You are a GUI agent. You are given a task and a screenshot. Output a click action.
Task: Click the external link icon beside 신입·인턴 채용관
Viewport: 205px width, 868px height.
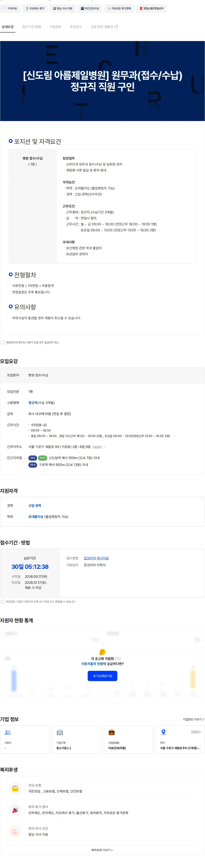click(116, 26)
